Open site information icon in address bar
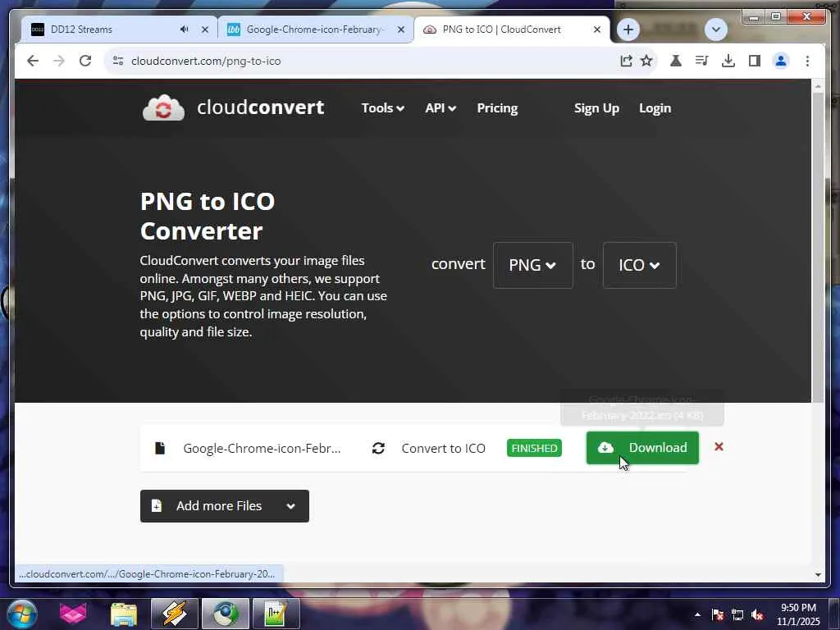The height and width of the screenshot is (630, 840). [x=118, y=61]
